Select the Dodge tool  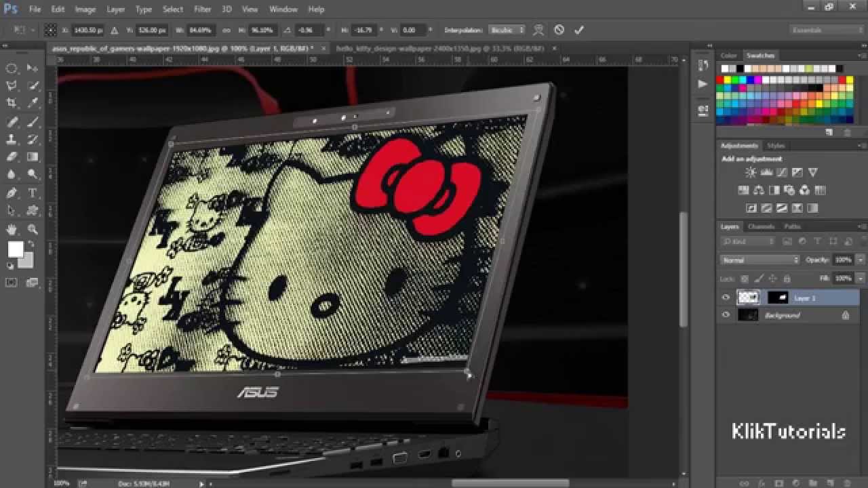pyautogui.click(x=33, y=174)
